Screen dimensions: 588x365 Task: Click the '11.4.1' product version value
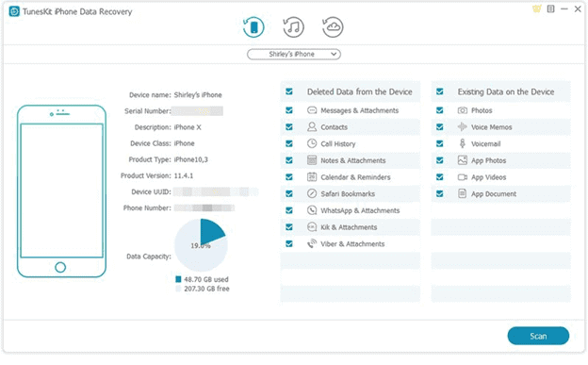pos(184,175)
